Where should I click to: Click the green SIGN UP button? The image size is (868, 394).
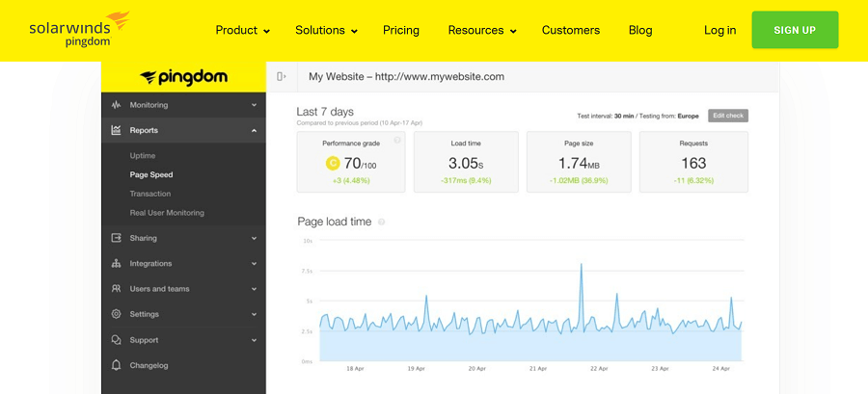click(x=795, y=30)
